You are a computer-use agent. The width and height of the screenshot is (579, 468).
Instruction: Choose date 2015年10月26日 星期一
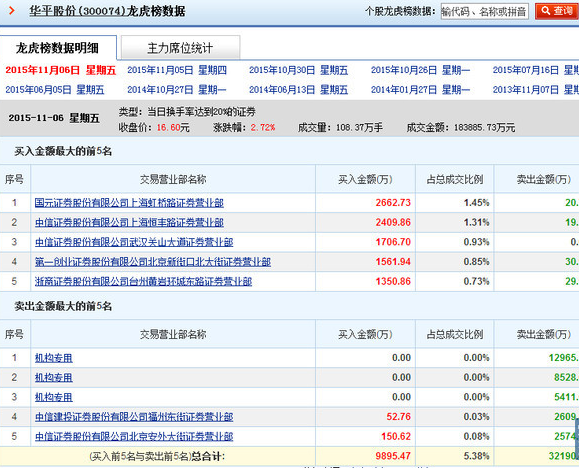(420, 70)
